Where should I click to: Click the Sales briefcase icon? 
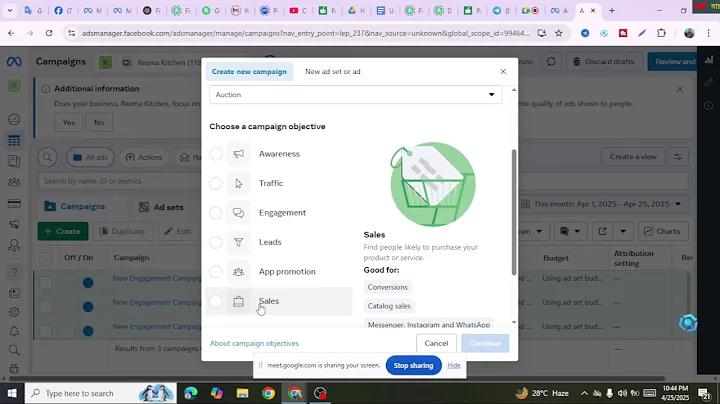tap(238, 301)
